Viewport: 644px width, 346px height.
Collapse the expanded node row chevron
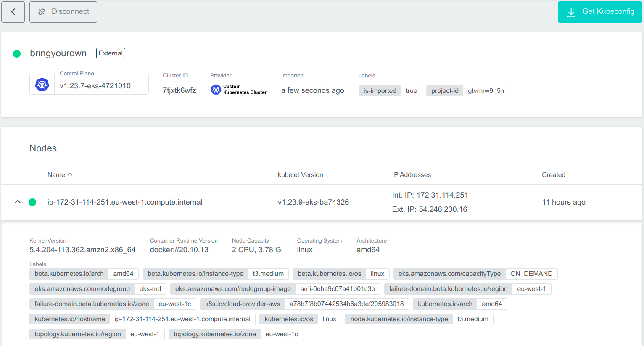pos(18,202)
